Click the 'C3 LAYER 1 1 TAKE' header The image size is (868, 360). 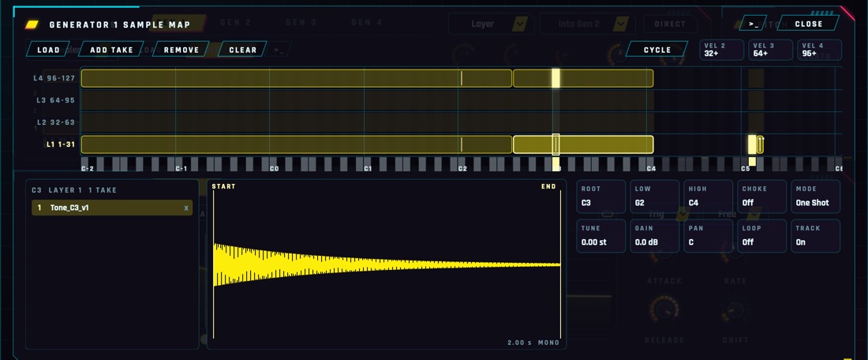[74, 190]
